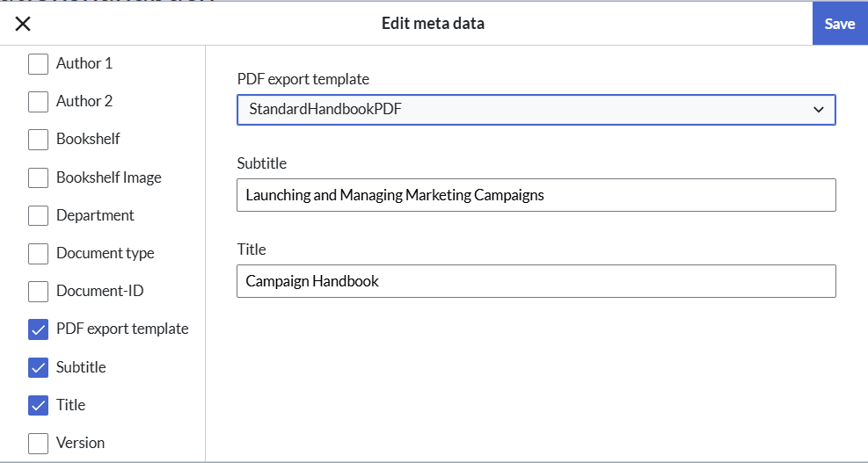The width and height of the screenshot is (868, 463).
Task: Enable the Version checkbox
Action: (x=39, y=443)
